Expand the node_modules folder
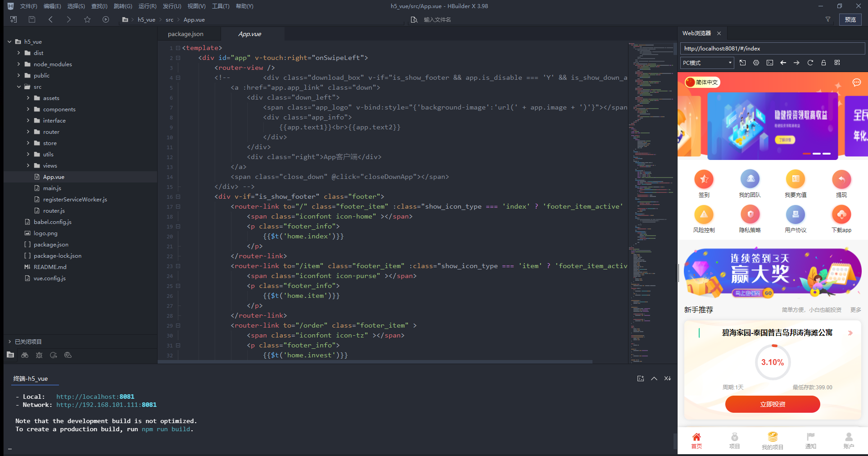This screenshot has height=456, width=868. [19, 64]
